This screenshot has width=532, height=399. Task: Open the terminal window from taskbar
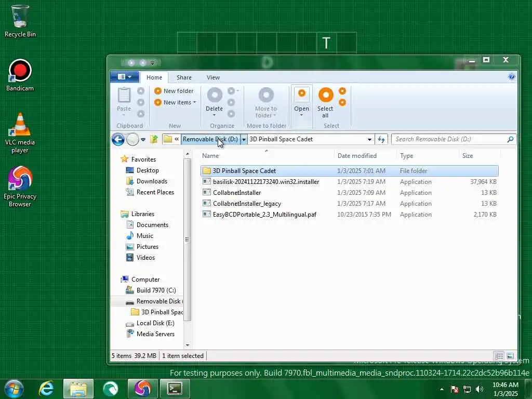click(x=175, y=389)
